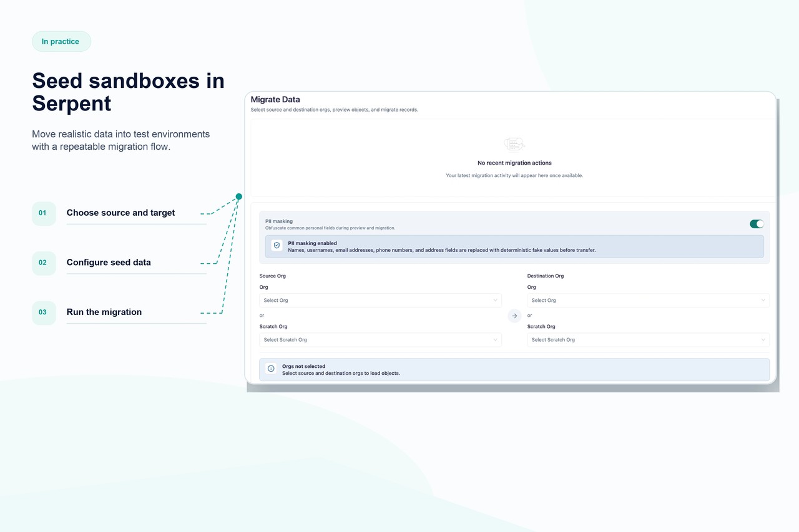Click the 01 step number badge
The width and height of the screenshot is (799, 532).
tap(44, 213)
